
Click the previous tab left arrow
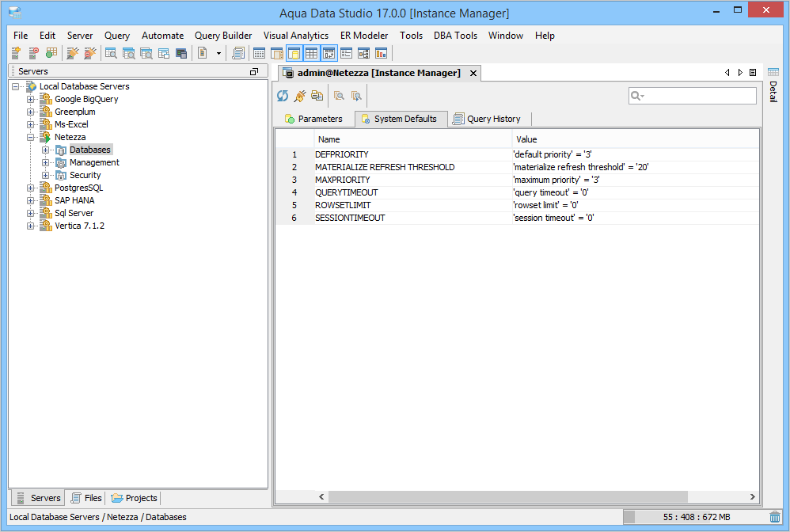tap(727, 73)
